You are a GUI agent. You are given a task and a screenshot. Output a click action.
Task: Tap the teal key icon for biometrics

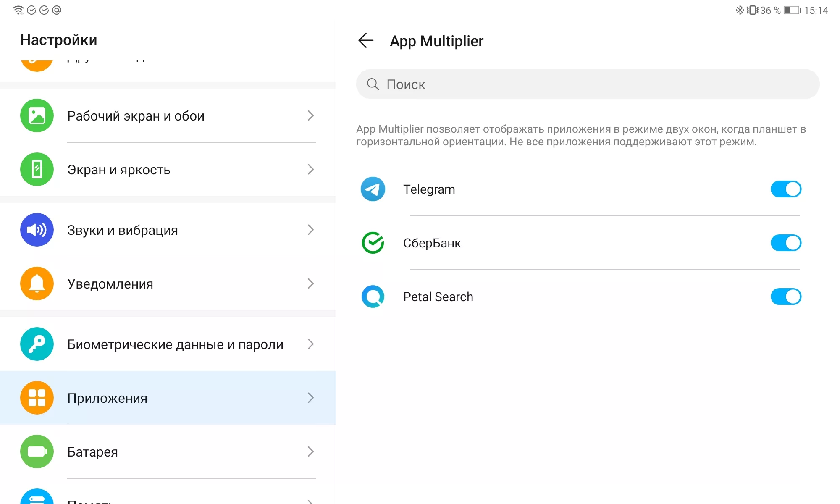(x=37, y=344)
